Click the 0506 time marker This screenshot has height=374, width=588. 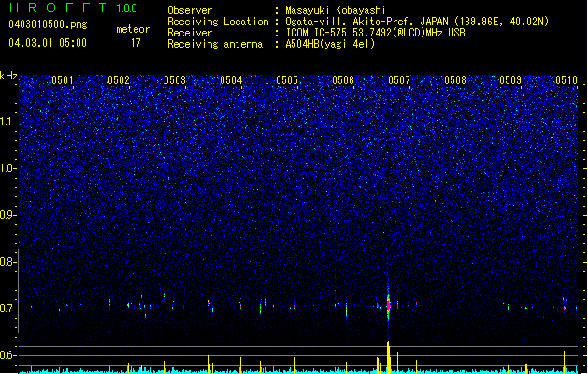[343, 80]
